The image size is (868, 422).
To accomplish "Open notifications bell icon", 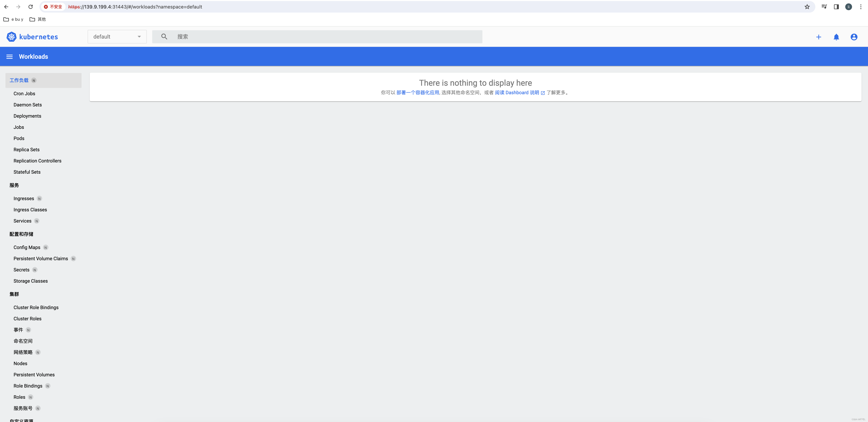I will click(x=836, y=37).
